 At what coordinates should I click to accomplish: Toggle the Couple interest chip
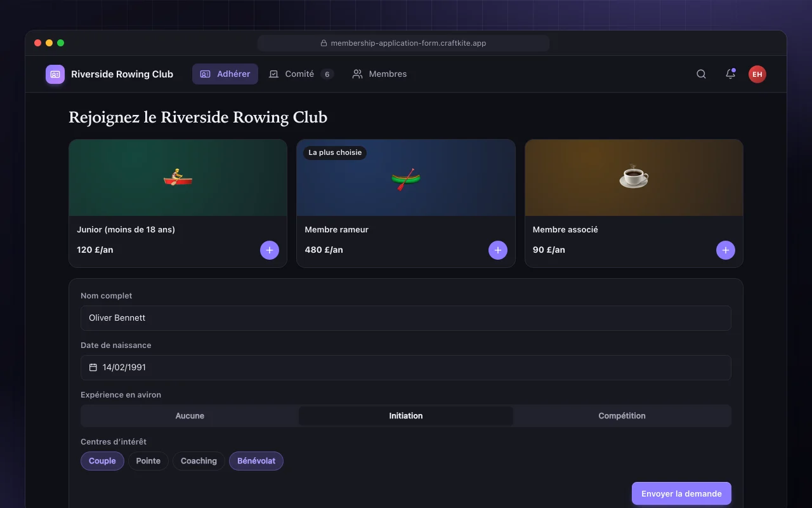[102, 461]
